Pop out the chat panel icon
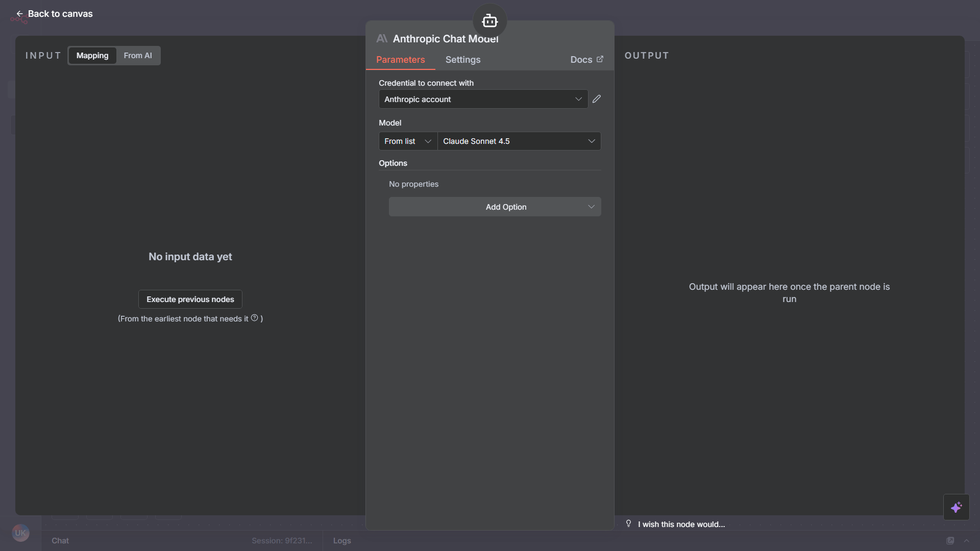 (x=950, y=540)
